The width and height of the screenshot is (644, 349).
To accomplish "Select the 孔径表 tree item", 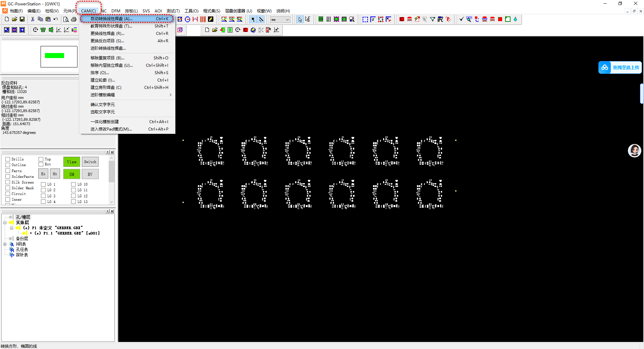I will pos(22,250).
